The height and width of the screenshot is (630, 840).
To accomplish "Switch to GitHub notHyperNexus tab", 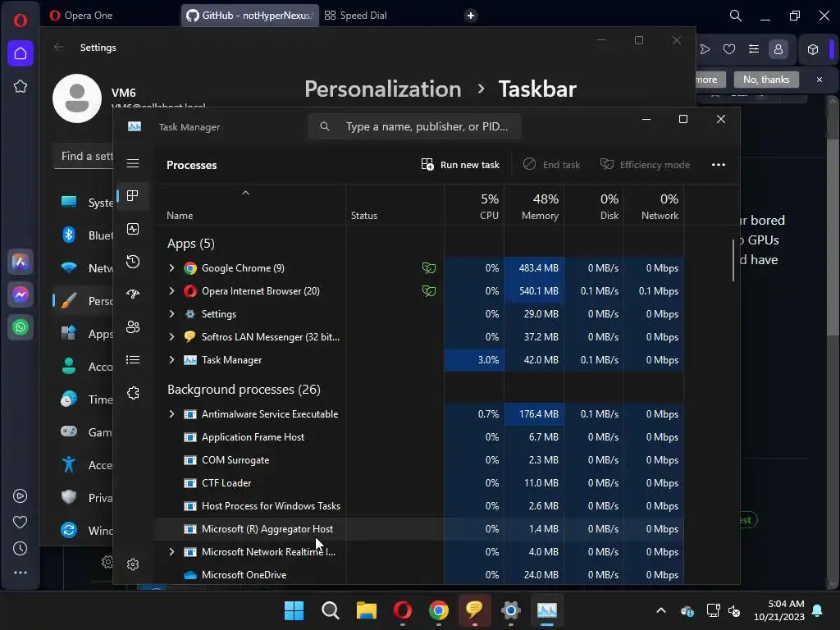I will (249, 16).
